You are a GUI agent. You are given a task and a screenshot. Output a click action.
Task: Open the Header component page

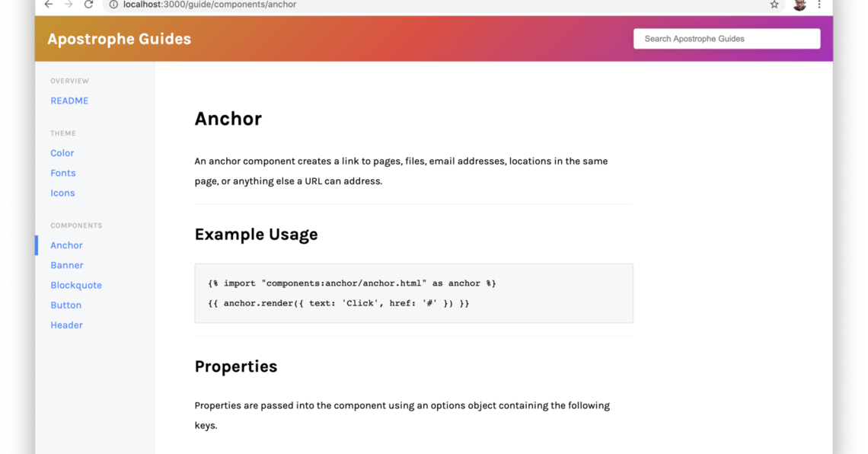[x=66, y=325]
